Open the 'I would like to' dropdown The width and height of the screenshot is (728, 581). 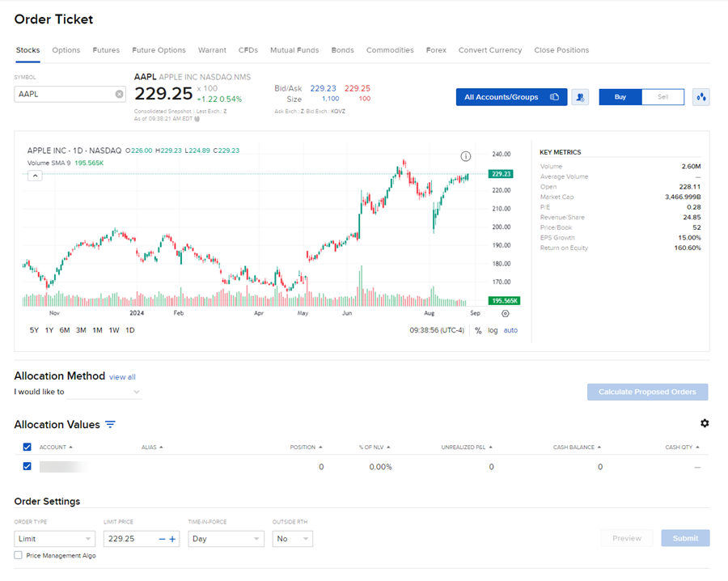(104, 392)
